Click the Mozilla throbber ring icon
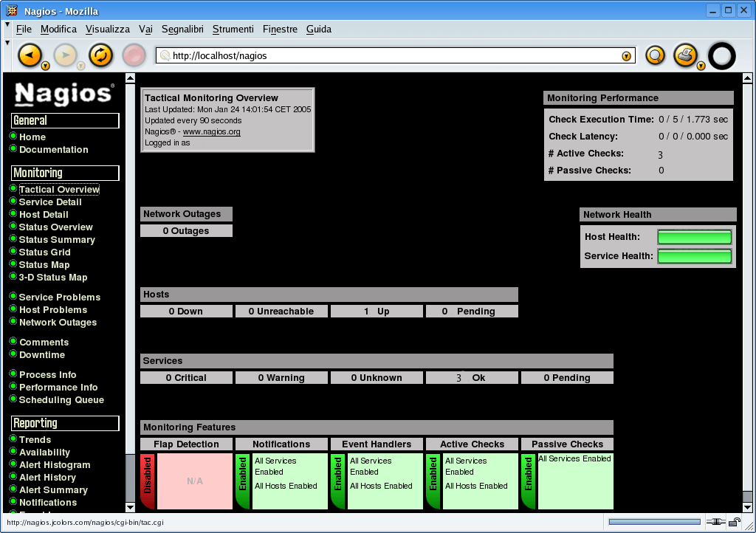This screenshot has width=756, height=533. (722, 56)
